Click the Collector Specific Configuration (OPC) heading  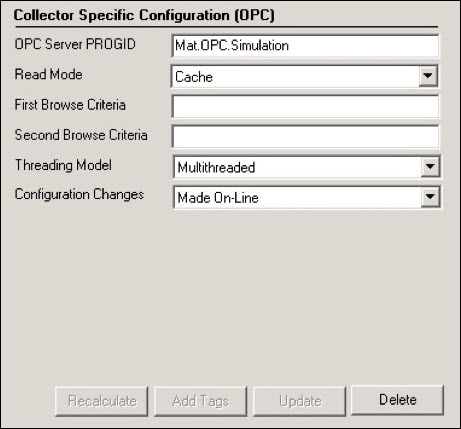click(144, 15)
